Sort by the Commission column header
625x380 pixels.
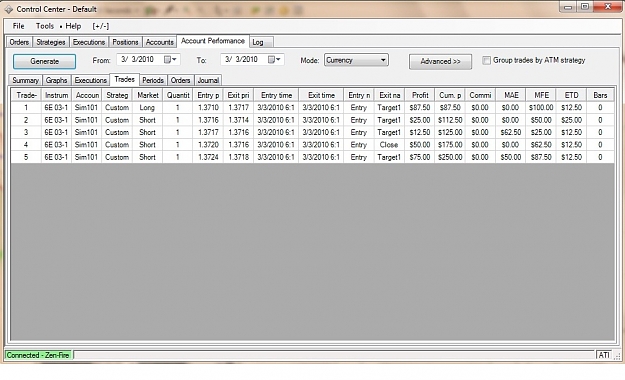(480, 95)
